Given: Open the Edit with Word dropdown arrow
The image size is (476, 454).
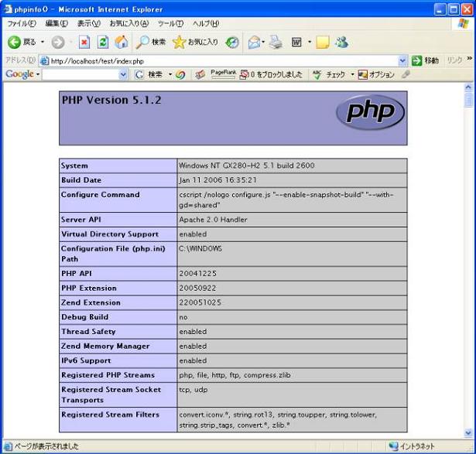Looking at the screenshot, I should coord(310,42).
